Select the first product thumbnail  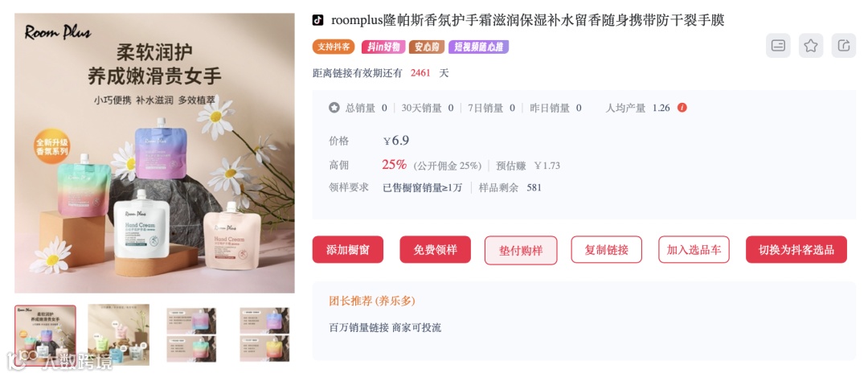coord(45,335)
